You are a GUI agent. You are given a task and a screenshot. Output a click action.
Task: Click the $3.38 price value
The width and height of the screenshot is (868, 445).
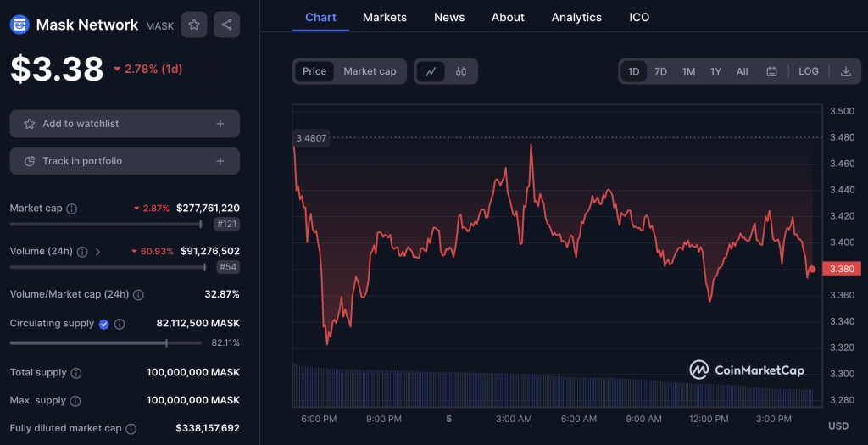tap(57, 70)
